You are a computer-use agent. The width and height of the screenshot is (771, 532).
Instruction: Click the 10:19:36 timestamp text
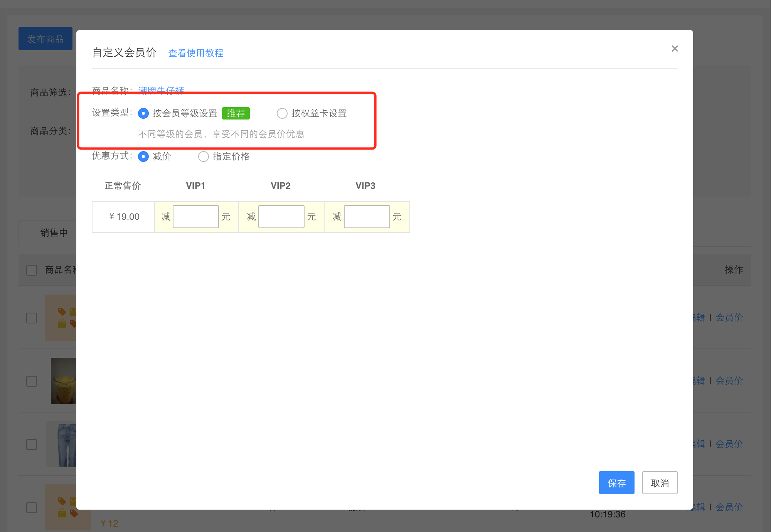(x=608, y=514)
